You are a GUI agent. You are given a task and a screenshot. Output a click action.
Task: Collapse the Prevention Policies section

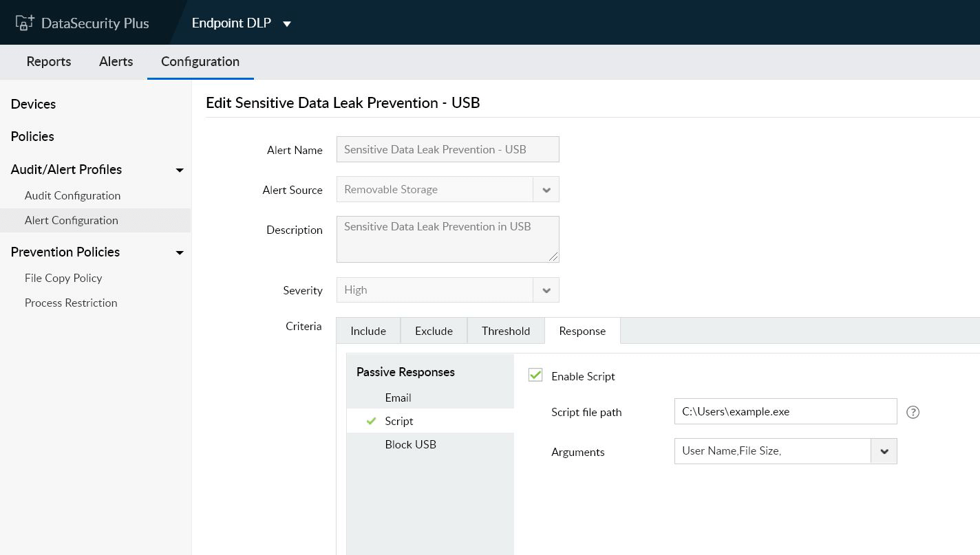[x=180, y=252]
